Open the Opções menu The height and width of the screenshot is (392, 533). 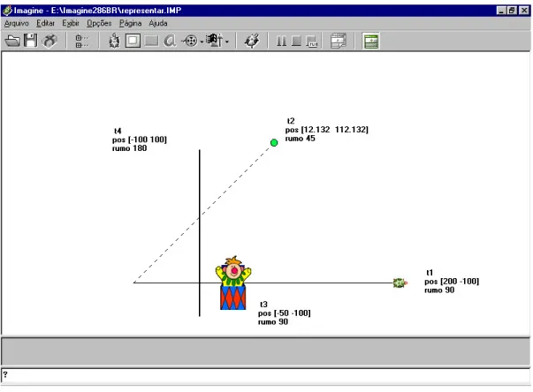tap(99, 23)
